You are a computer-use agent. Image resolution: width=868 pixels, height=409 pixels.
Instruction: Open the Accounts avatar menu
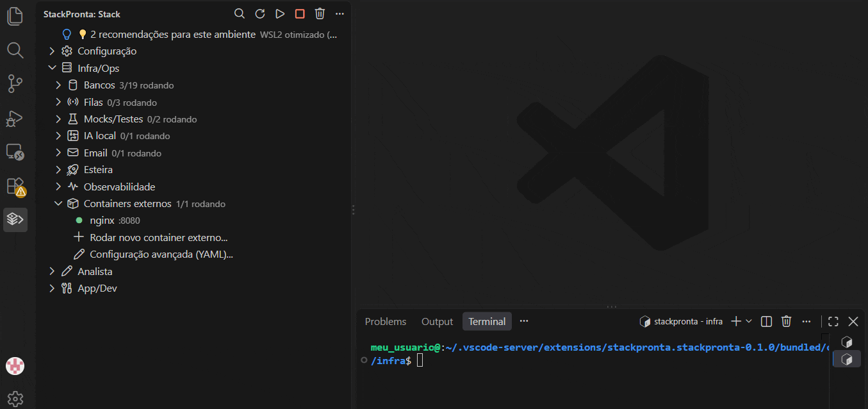(x=15, y=366)
